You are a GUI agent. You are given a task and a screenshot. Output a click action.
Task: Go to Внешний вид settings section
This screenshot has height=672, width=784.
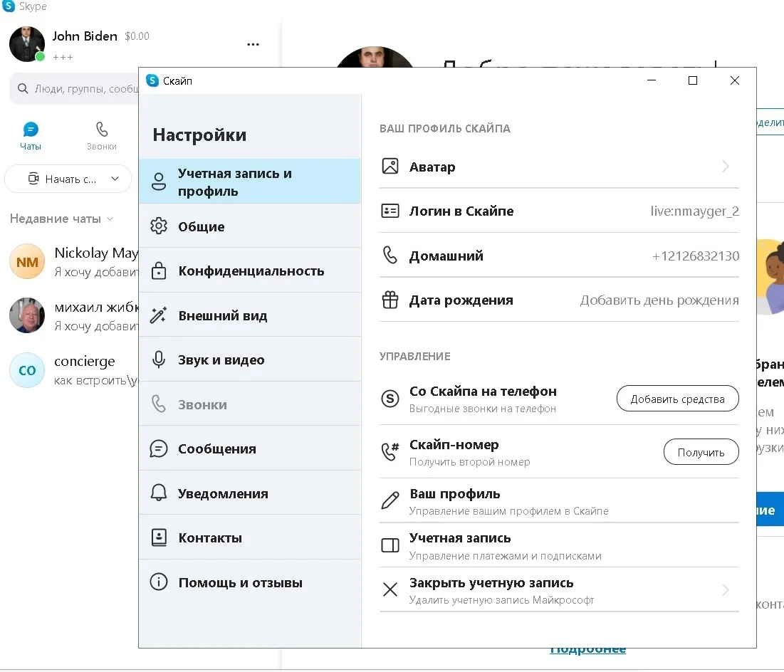pyautogui.click(x=249, y=315)
